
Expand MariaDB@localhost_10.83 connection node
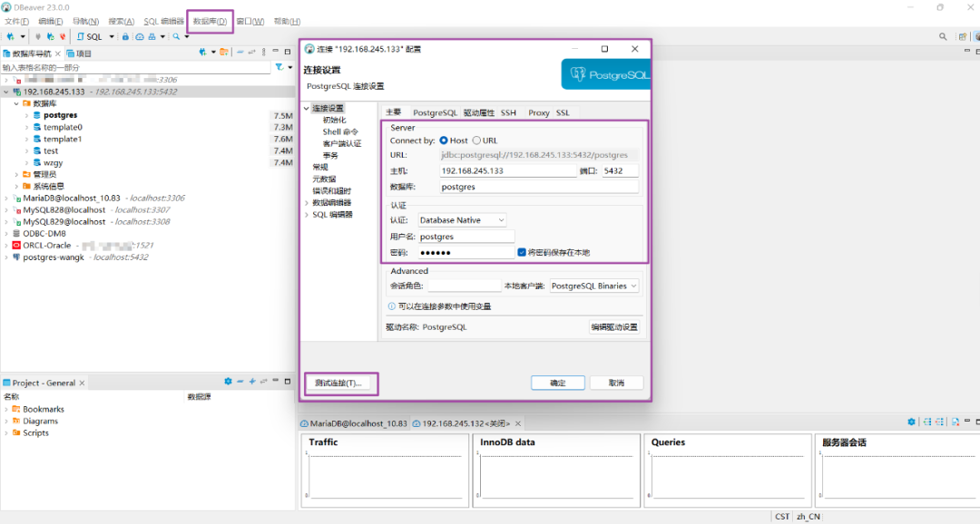tap(6, 198)
